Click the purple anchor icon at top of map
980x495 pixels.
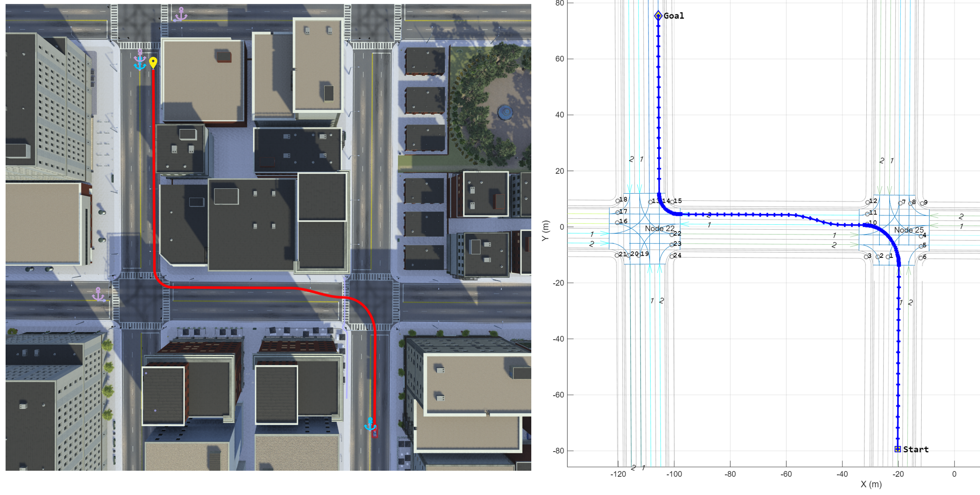181,14
